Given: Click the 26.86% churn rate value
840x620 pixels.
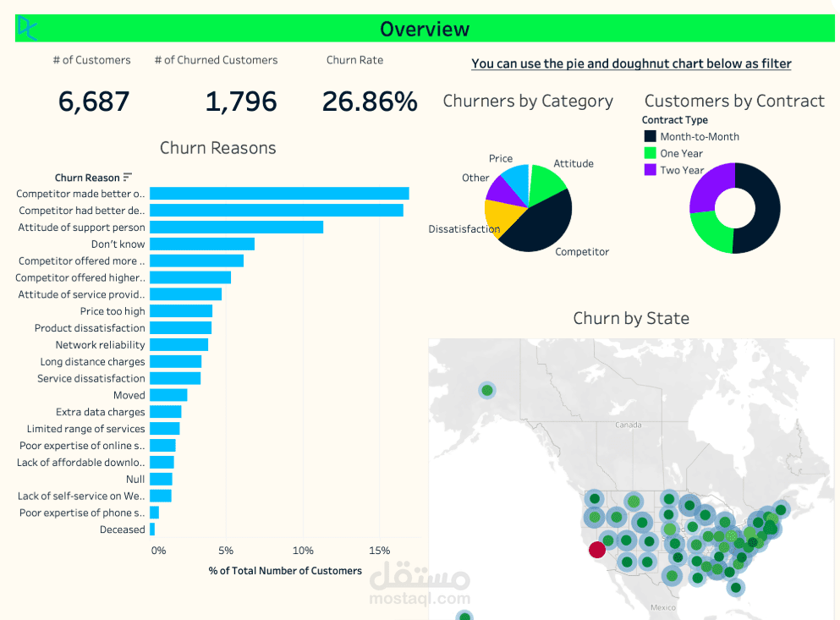Looking at the screenshot, I should pyautogui.click(x=370, y=102).
